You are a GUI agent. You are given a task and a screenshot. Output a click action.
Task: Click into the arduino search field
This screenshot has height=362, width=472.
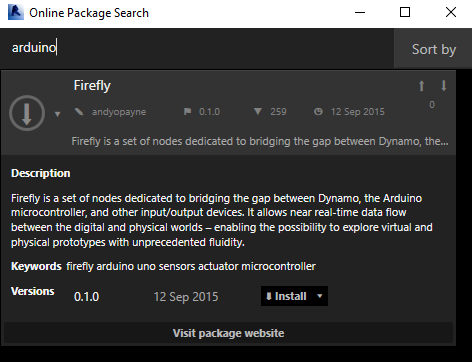tap(197, 48)
